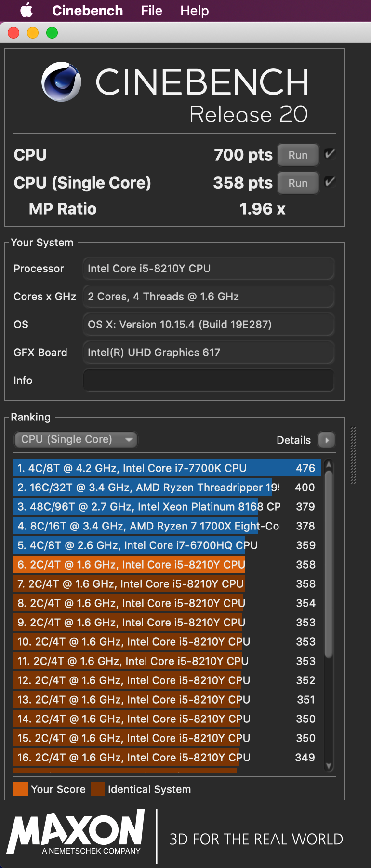This screenshot has height=868, width=371.
Task: Open the Cinebench application menu
Action: pyautogui.click(x=87, y=11)
